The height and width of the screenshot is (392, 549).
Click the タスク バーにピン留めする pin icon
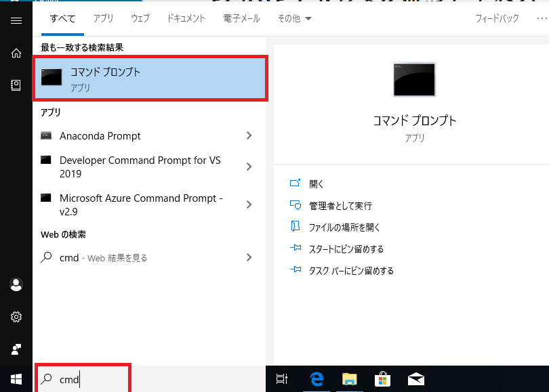pos(296,269)
